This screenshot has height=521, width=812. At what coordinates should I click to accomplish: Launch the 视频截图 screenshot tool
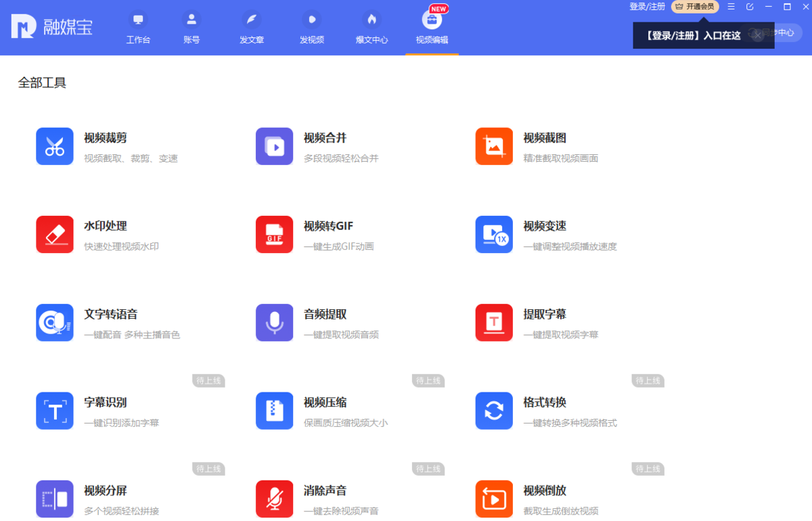tap(535, 145)
